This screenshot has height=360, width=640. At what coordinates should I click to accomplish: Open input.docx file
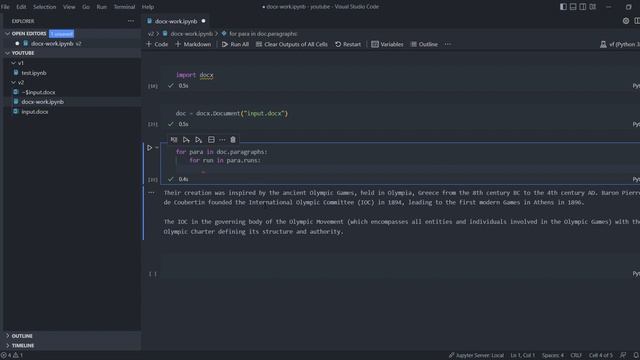pyautogui.click(x=35, y=112)
